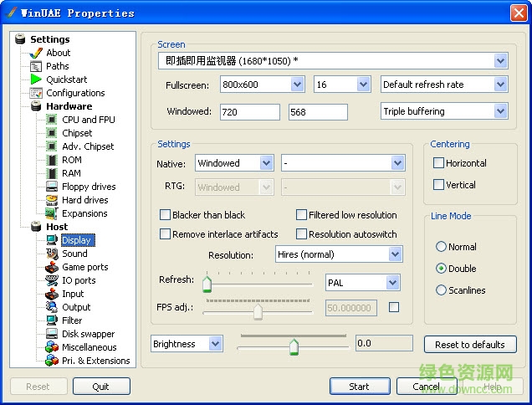
Task: Click the Miscellaneous cubes icon
Action: click(52, 347)
